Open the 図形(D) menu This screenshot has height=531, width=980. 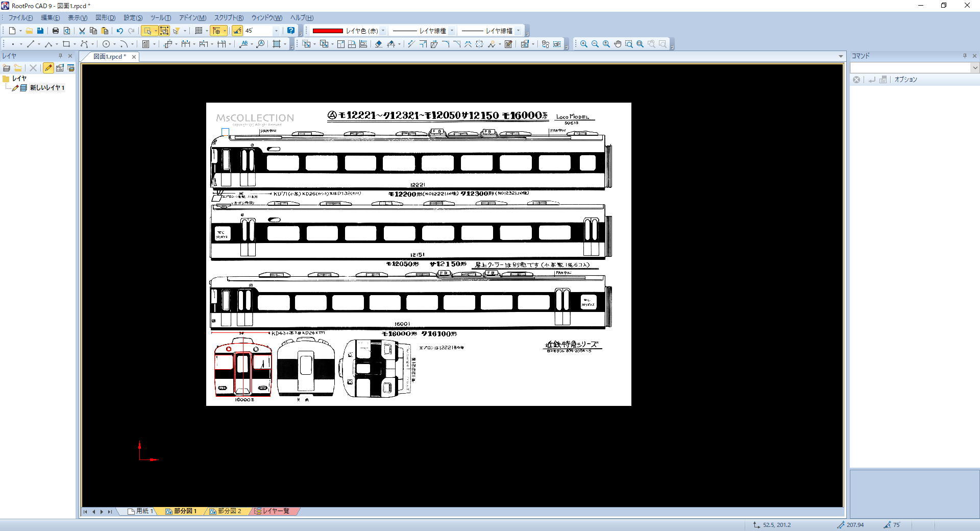tap(105, 17)
